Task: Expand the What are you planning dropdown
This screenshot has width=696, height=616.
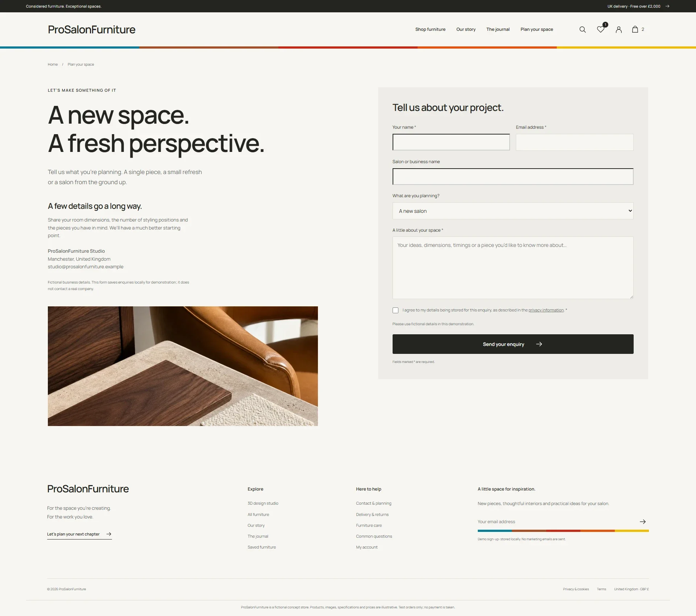Action: click(x=513, y=211)
